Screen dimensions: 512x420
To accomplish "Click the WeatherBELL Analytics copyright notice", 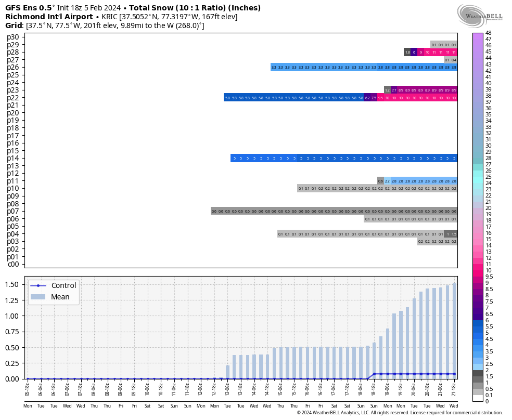I will click(x=400, y=413).
